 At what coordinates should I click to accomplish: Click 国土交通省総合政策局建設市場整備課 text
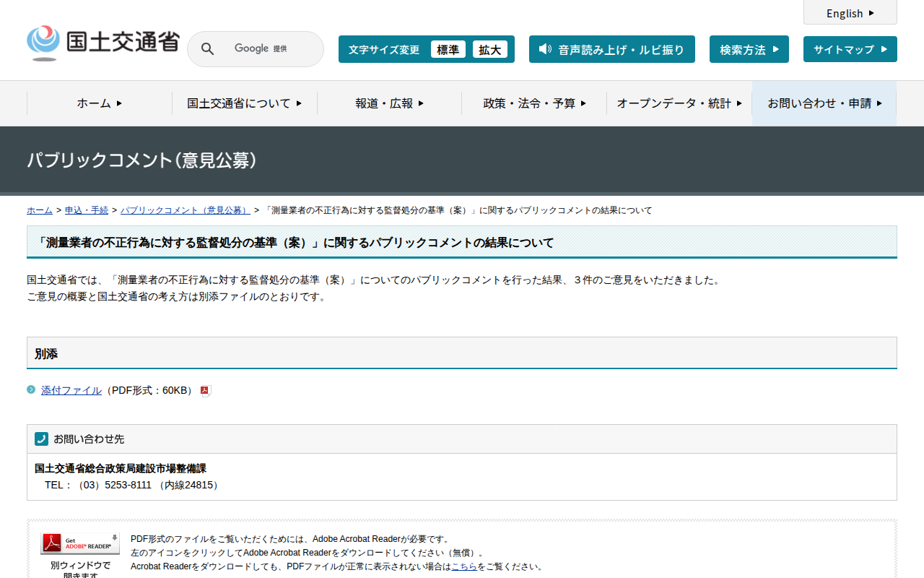121,468
